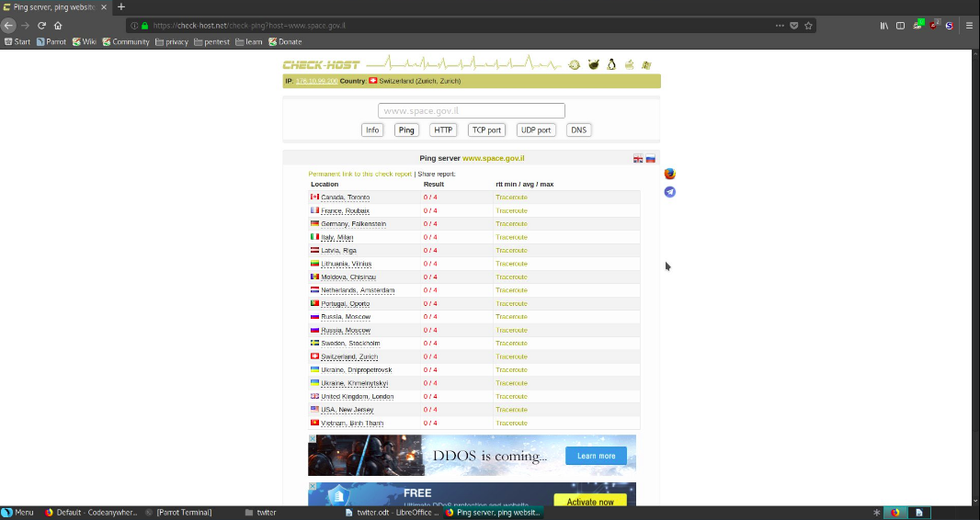The width and height of the screenshot is (980, 520).
Task: Save page to Pocket icon
Action: pos(793,26)
